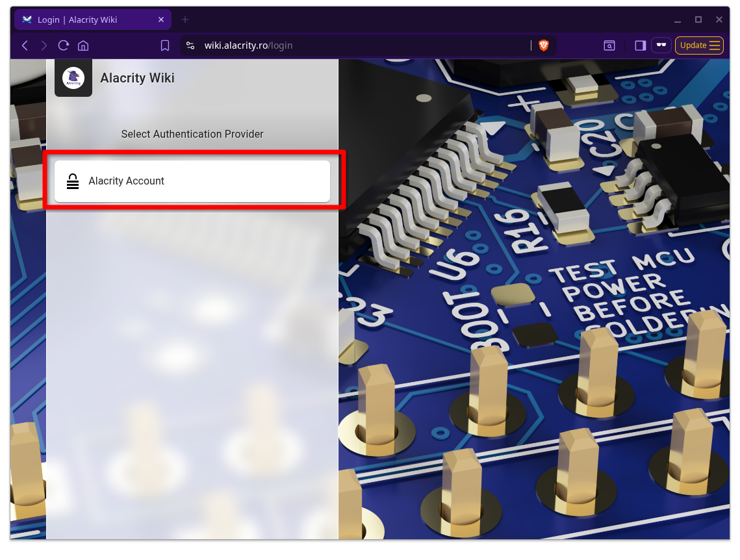Open the browser home page icon

tap(83, 45)
